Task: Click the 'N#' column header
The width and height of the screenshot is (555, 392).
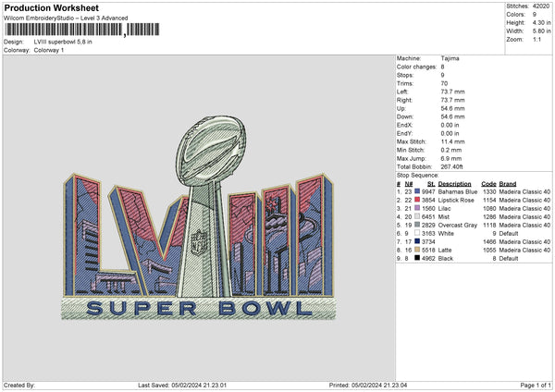Action: tap(409, 184)
